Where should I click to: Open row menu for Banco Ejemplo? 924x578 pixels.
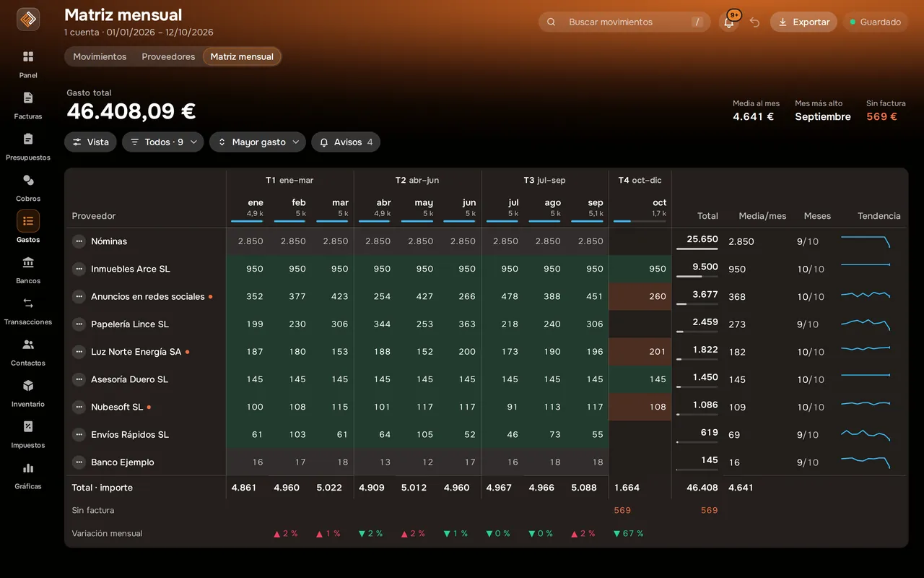click(79, 462)
